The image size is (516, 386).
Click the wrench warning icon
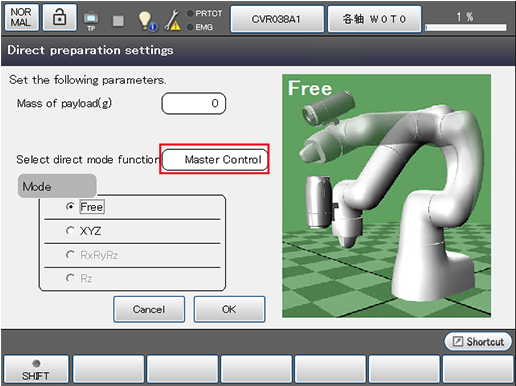click(173, 20)
